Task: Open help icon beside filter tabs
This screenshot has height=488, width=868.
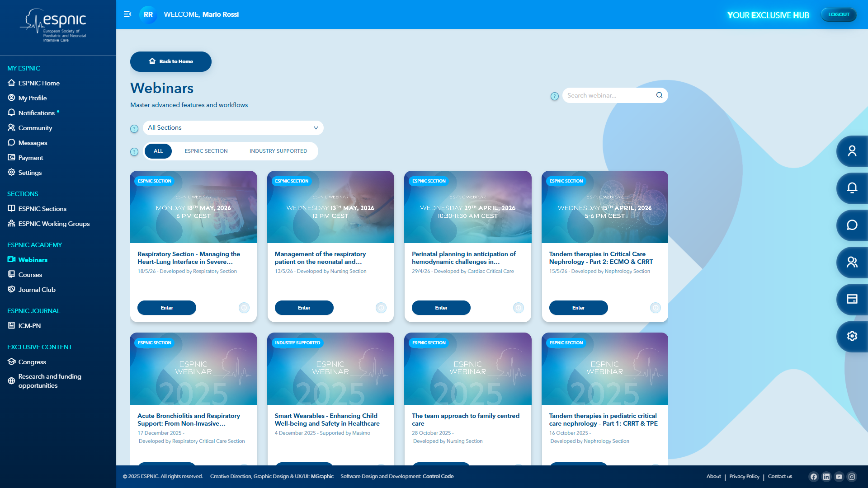Action: point(134,152)
